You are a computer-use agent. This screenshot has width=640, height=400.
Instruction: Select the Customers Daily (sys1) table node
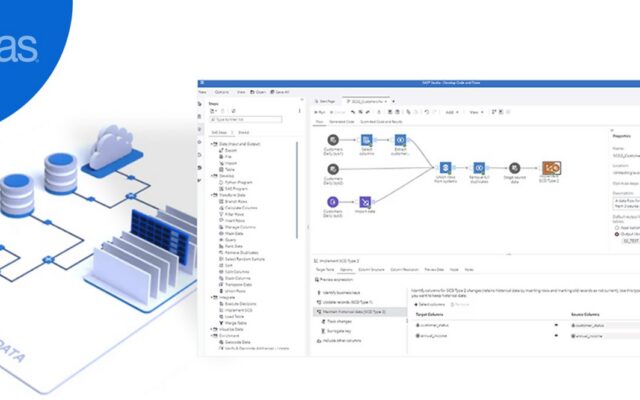(x=333, y=140)
